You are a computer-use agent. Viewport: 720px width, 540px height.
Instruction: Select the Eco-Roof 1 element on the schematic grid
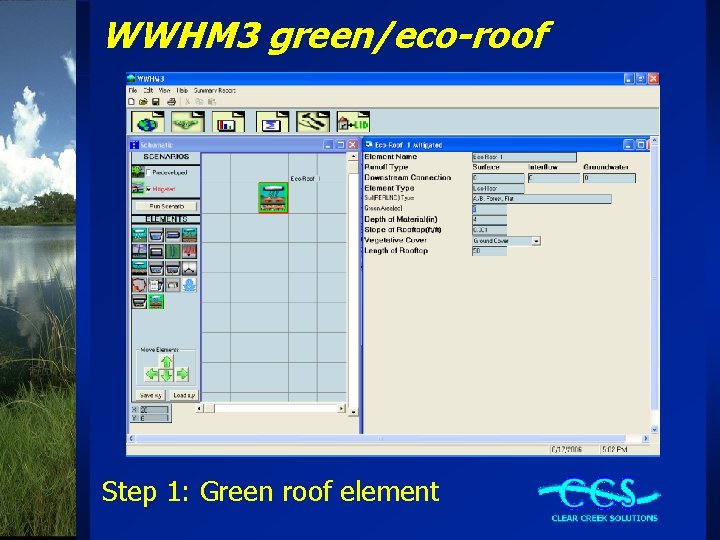[273, 197]
